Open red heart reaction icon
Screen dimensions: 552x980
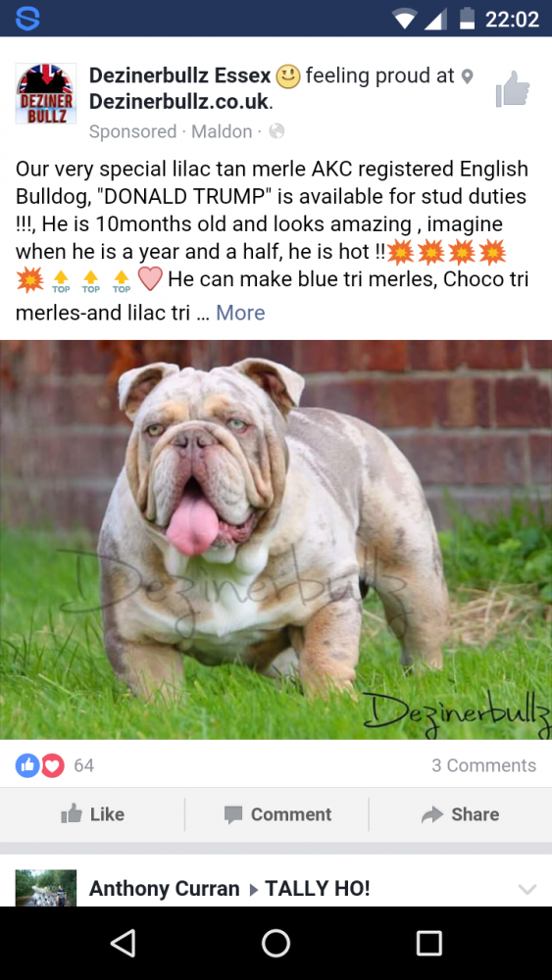(53, 765)
